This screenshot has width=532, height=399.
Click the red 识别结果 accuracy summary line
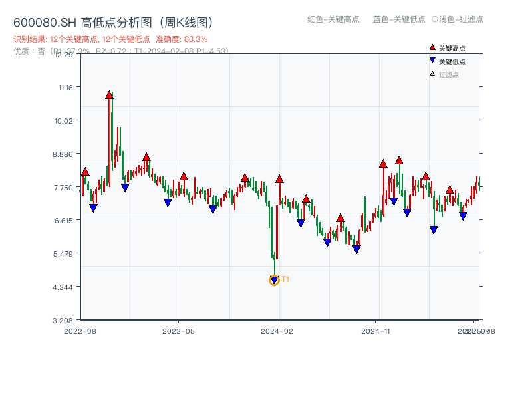coord(110,39)
